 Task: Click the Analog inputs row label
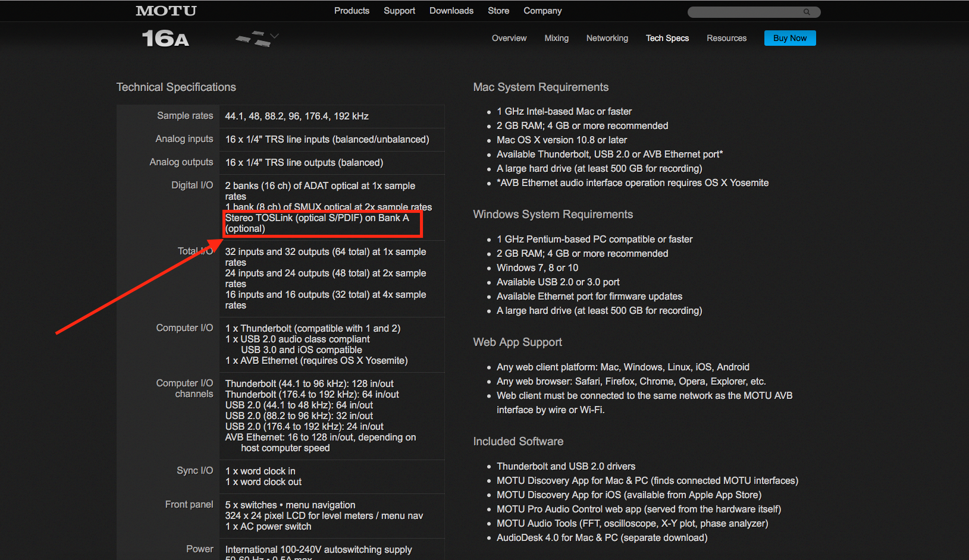[184, 139]
